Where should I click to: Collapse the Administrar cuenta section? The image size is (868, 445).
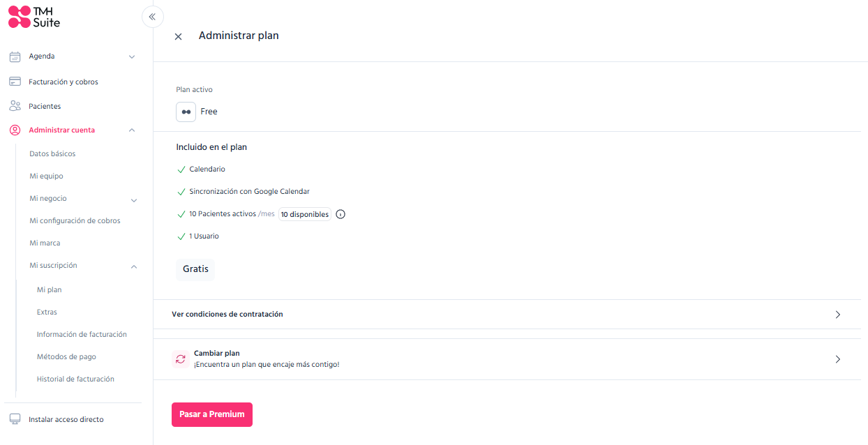[x=132, y=130]
